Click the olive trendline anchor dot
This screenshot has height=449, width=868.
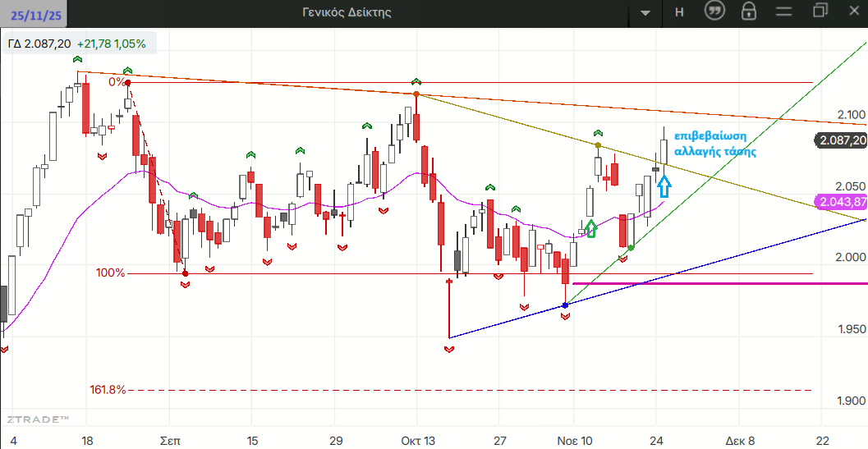(x=598, y=145)
